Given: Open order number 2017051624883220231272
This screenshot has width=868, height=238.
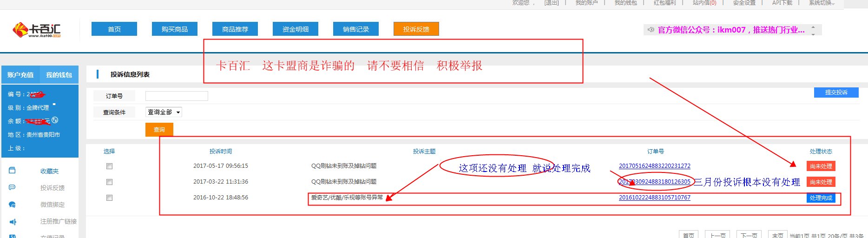Looking at the screenshot, I should (655, 166).
